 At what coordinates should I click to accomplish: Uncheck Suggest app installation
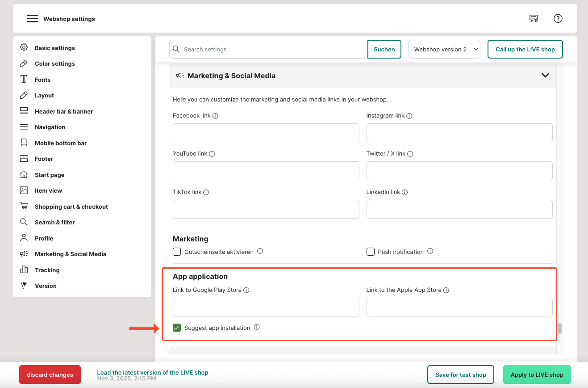pos(177,328)
